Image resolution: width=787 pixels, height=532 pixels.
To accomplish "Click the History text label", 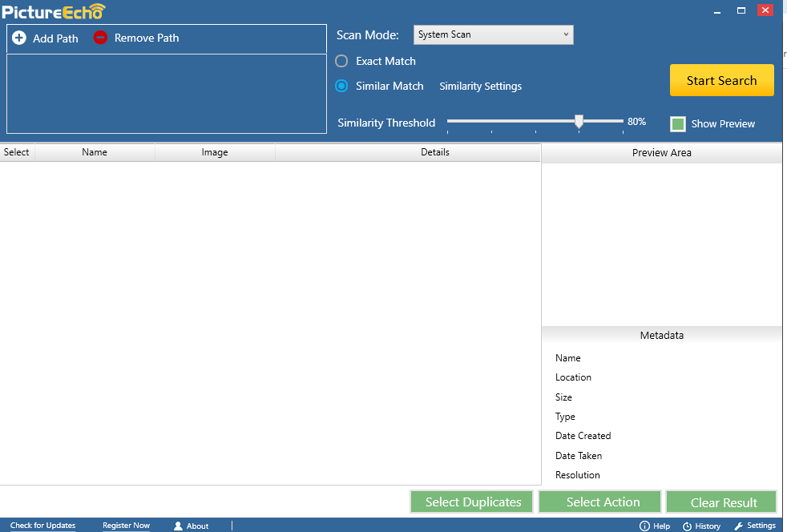I will click(708, 526).
